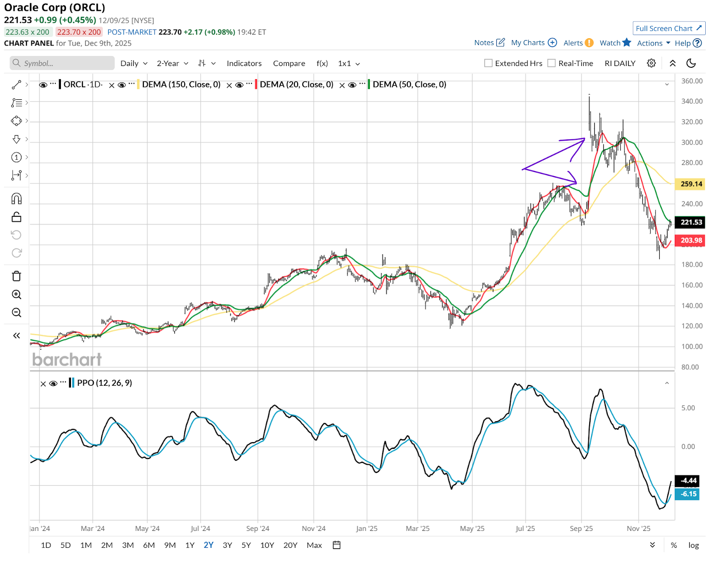Open the Daily interval dropdown

pos(134,63)
